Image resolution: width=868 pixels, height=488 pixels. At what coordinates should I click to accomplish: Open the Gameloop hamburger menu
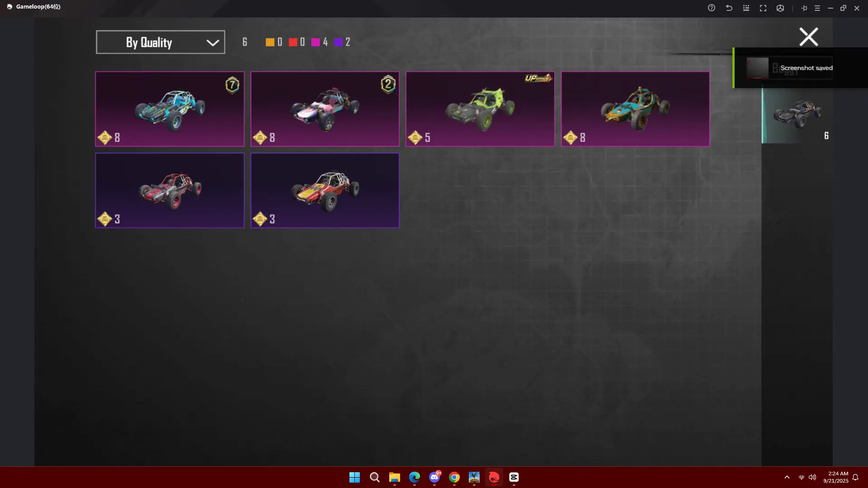click(817, 8)
